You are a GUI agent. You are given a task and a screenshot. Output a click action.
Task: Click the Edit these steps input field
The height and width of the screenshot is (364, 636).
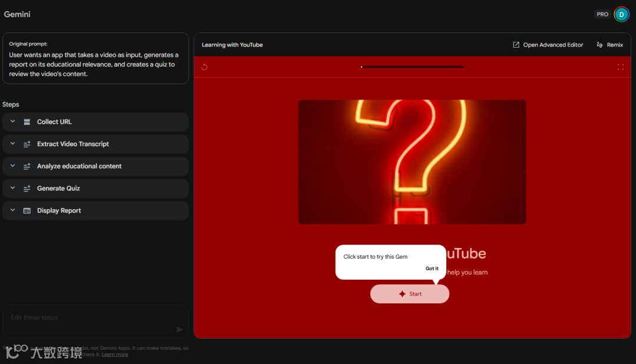tap(96, 322)
